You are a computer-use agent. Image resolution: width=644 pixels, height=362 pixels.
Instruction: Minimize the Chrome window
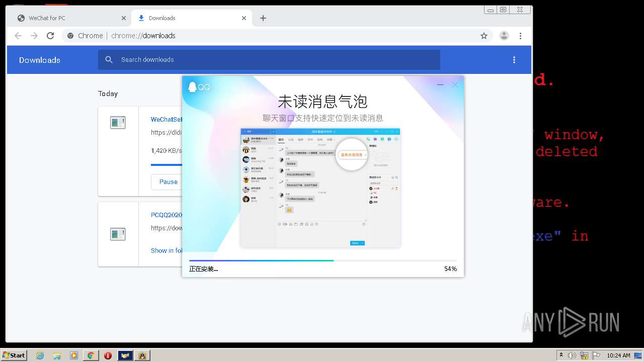[x=491, y=10]
